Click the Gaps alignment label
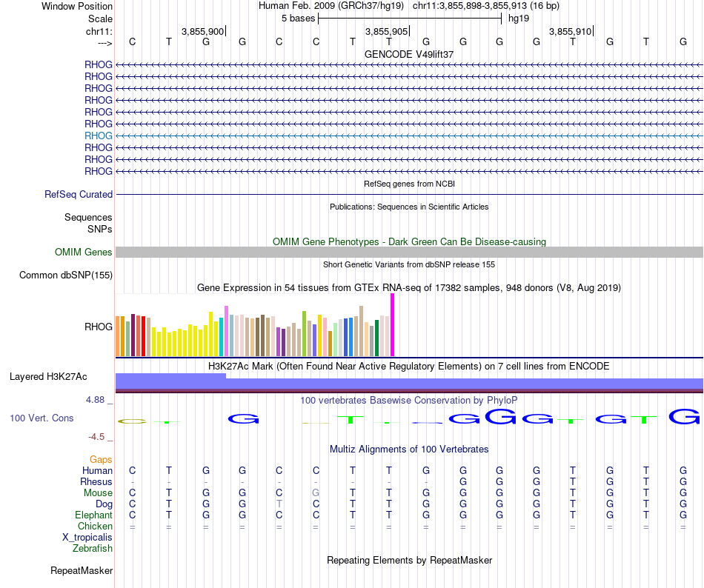Viewport: 704px width, 588px height. [x=101, y=459]
